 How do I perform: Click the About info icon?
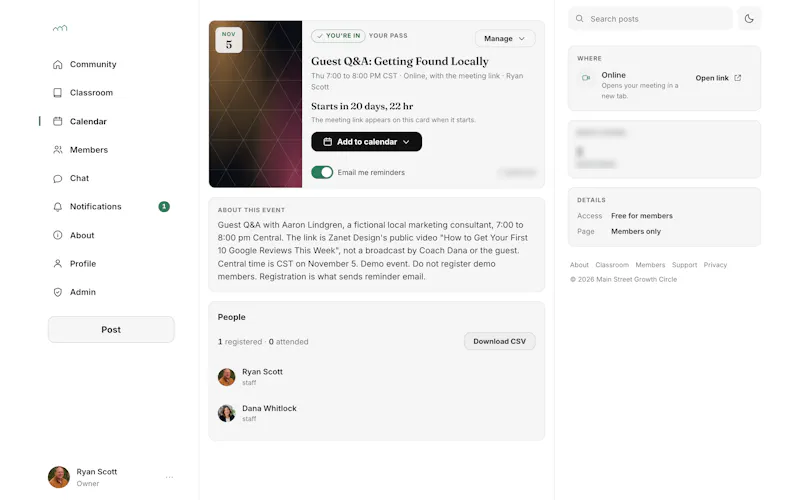pos(58,235)
